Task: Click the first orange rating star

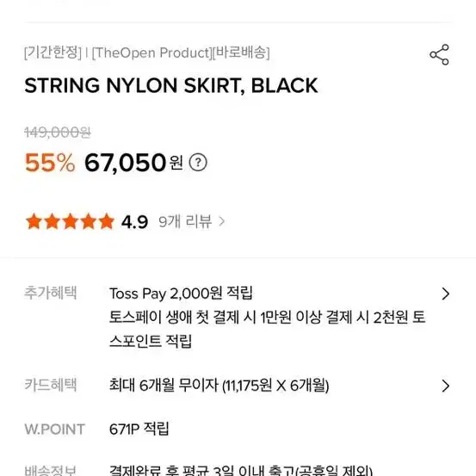Action: [x=34, y=221]
